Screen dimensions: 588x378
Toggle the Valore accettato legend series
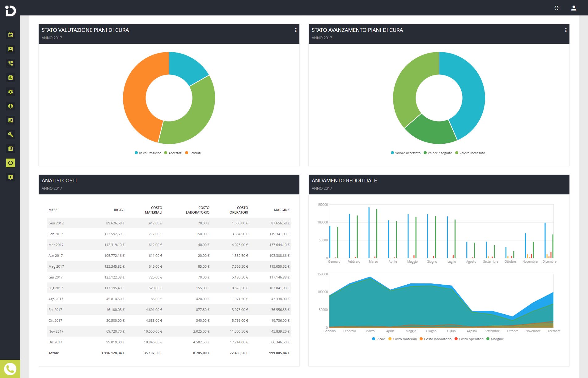[x=406, y=153]
